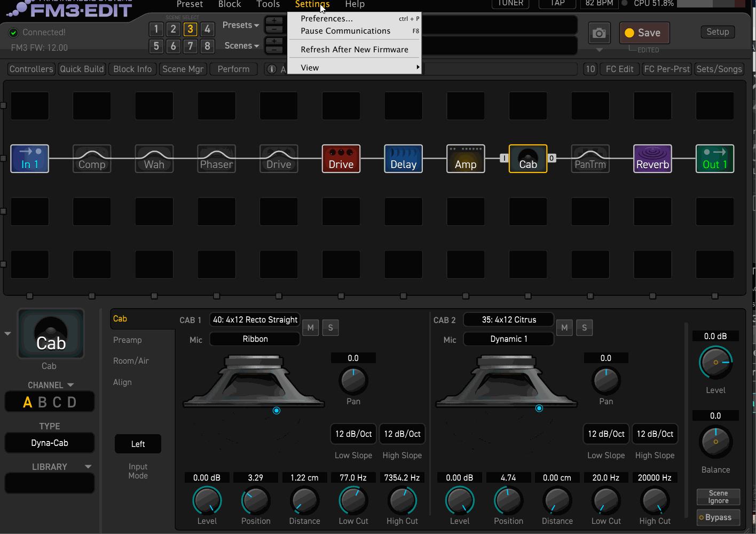Open the Setup button
This screenshot has height=534, width=756.
point(718,32)
